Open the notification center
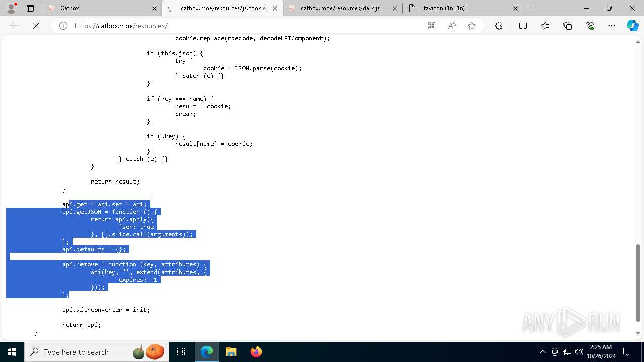 click(x=628, y=352)
